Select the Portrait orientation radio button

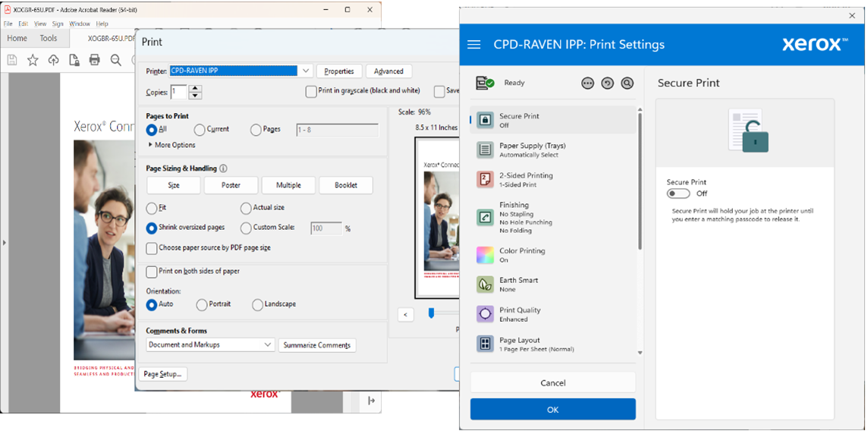pos(202,305)
